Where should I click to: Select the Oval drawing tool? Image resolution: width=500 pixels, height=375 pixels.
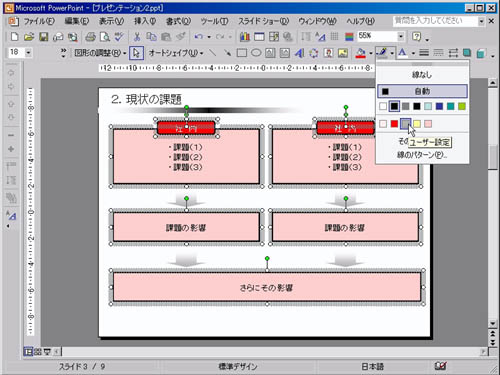click(256, 53)
